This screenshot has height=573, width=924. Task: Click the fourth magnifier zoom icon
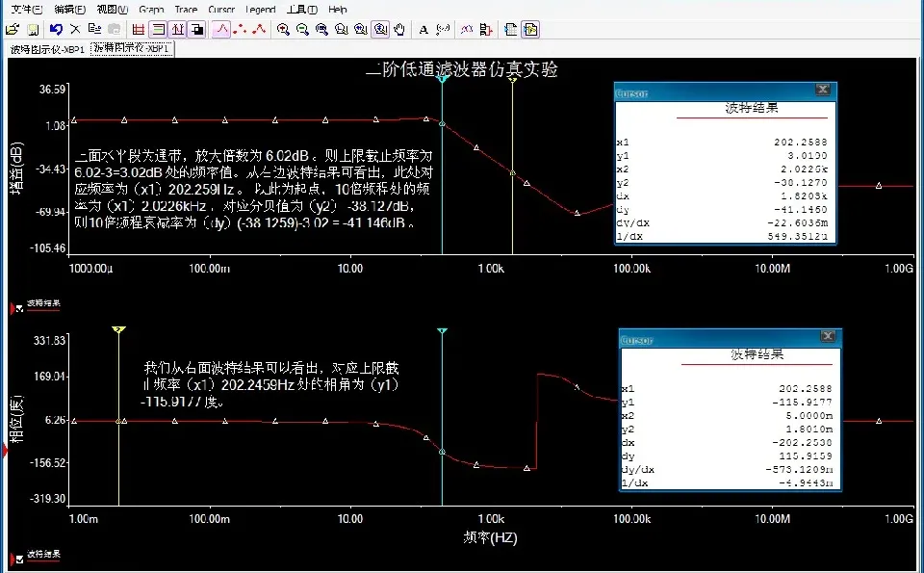[341, 29]
